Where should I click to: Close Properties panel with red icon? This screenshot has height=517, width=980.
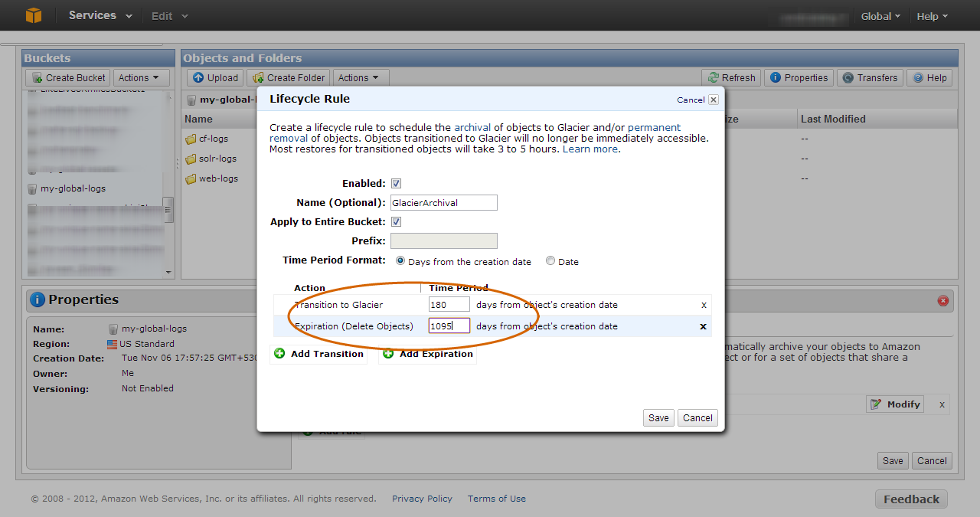coord(942,301)
